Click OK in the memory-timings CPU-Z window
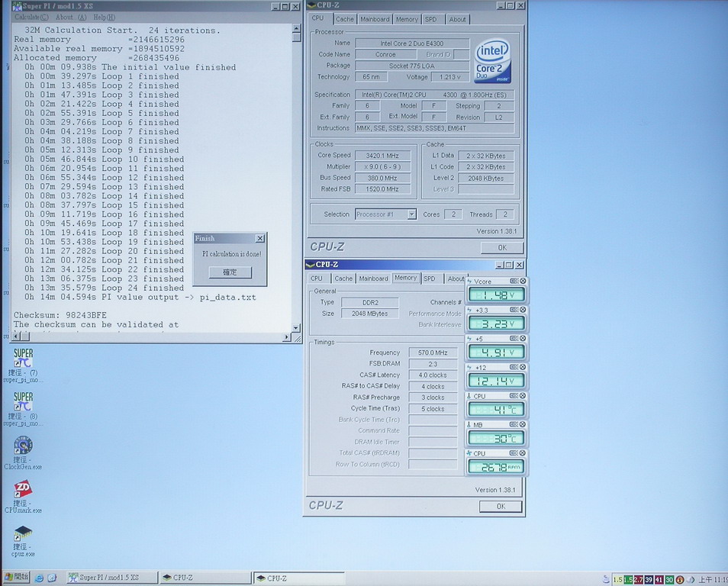This screenshot has height=586, width=728. coord(501,506)
